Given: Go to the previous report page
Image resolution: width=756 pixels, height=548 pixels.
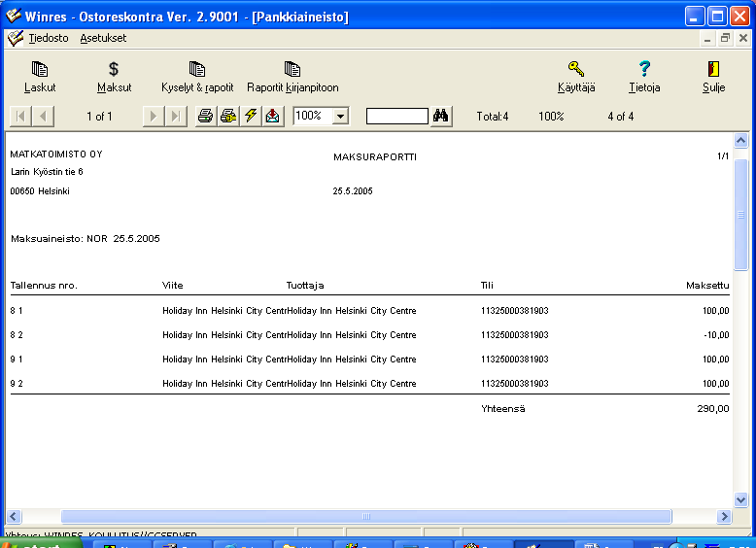Looking at the screenshot, I should (x=43, y=117).
